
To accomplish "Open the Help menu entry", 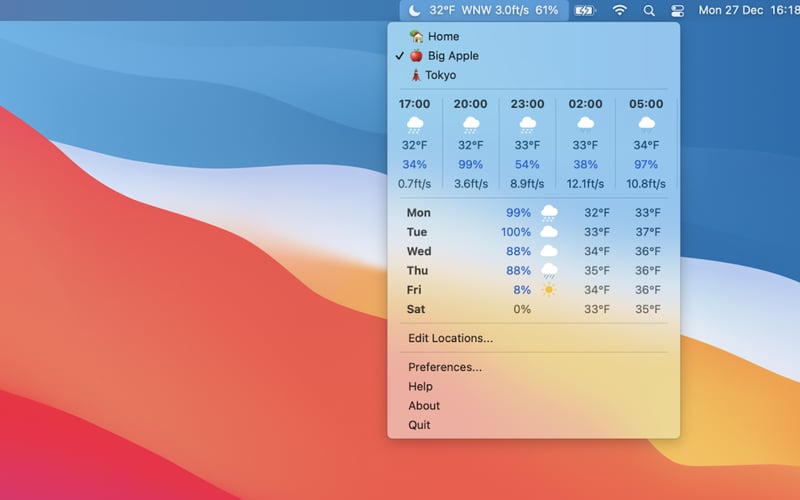I will pyautogui.click(x=534, y=386).
